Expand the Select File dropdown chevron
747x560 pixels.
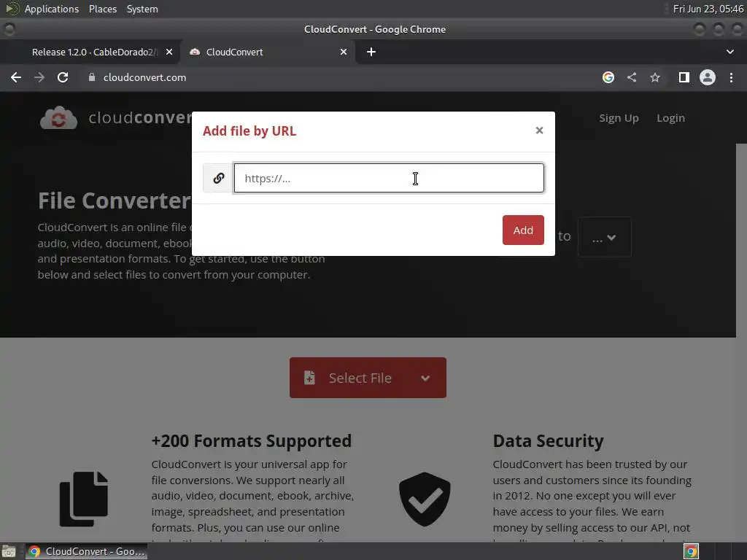(425, 378)
